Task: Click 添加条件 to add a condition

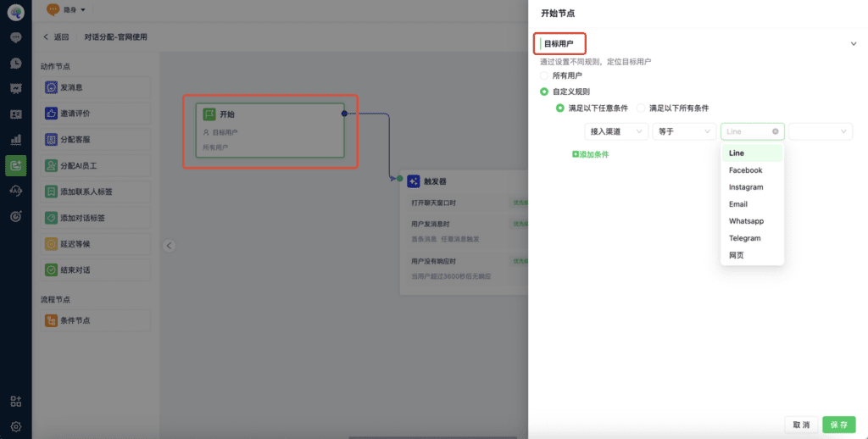Action: click(x=590, y=154)
